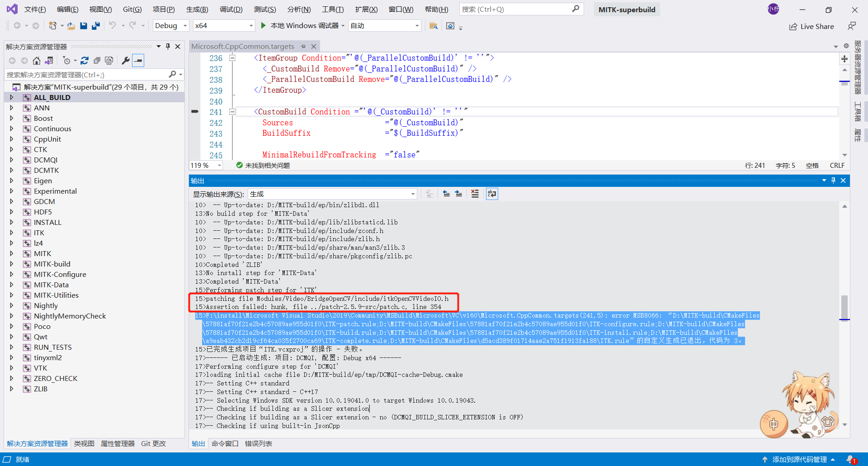
Task: Go to previous message in Output
Action: pos(446,194)
